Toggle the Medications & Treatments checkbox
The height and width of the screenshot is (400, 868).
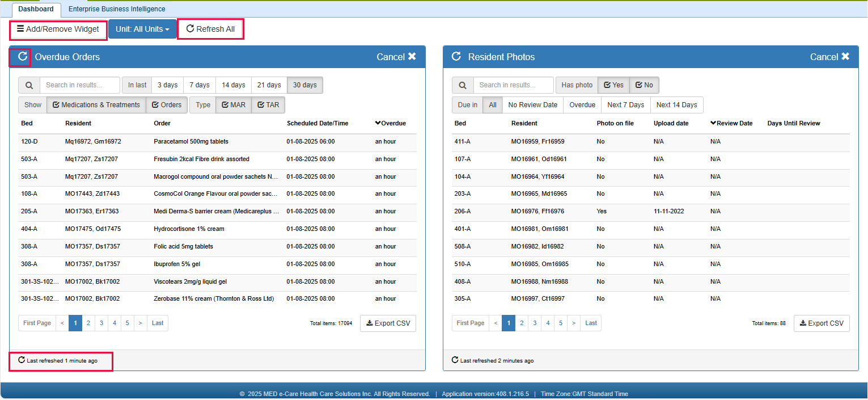[x=96, y=105]
